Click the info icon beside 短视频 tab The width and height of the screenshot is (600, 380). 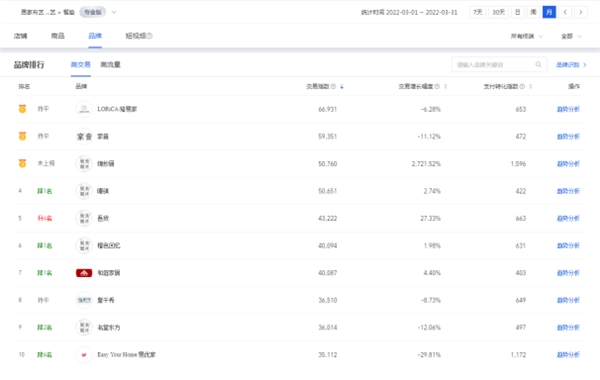pos(150,36)
